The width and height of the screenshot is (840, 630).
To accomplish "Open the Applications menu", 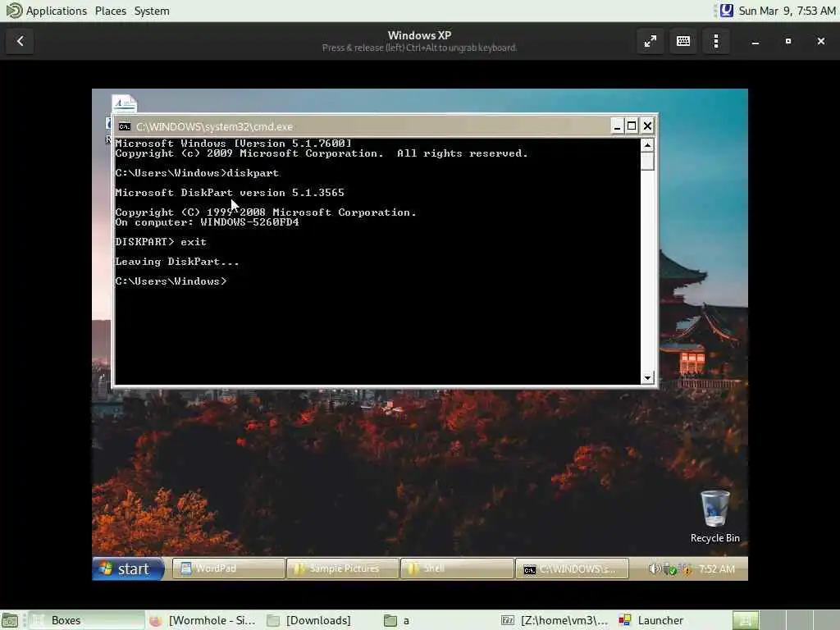I will click(47, 11).
